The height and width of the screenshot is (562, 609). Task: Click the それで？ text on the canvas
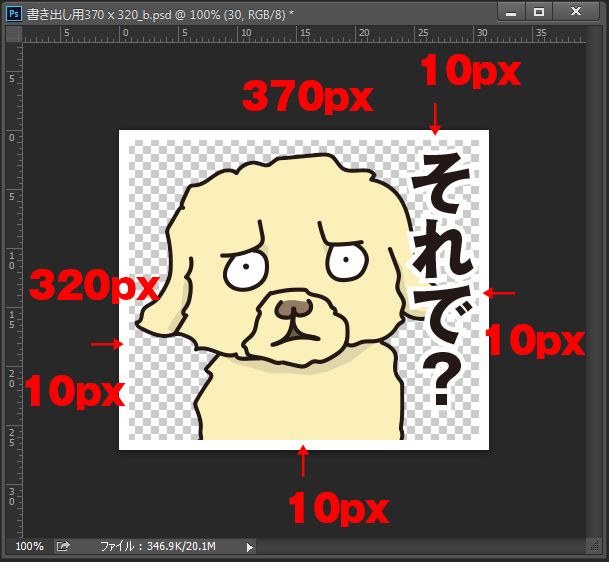point(443,280)
